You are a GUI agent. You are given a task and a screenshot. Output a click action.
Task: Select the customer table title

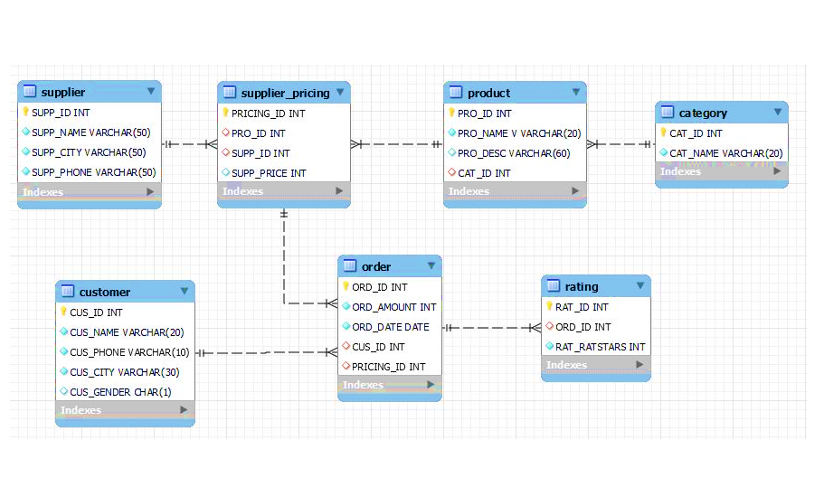105,292
